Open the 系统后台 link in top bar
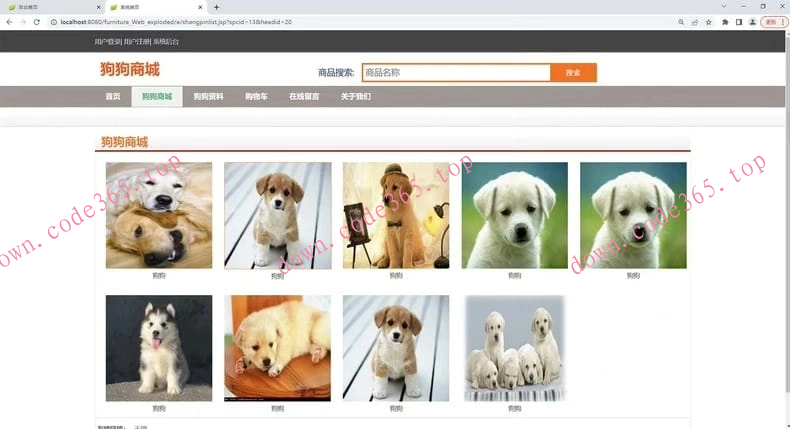This screenshot has width=790, height=429. (167, 42)
